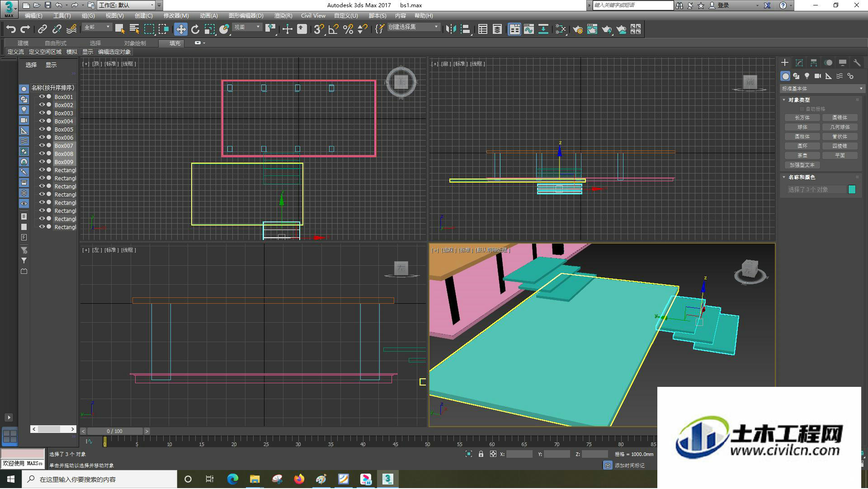Image resolution: width=868 pixels, height=489 pixels.
Task: Hide Box001 using its eye icon
Action: [x=42, y=97]
